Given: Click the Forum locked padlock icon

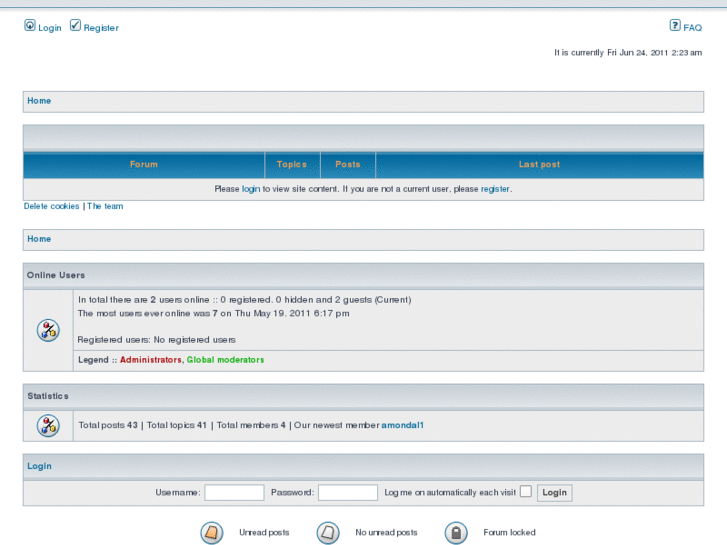Looking at the screenshot, I should click(456, 532).
